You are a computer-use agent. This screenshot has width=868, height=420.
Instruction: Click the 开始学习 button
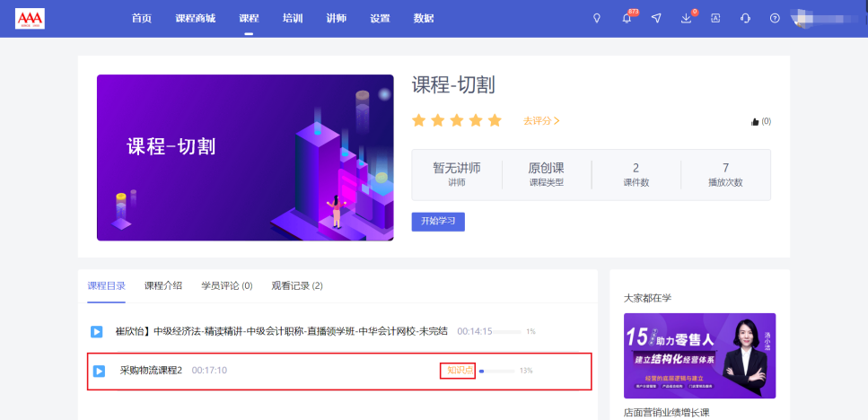coord(438,222)
